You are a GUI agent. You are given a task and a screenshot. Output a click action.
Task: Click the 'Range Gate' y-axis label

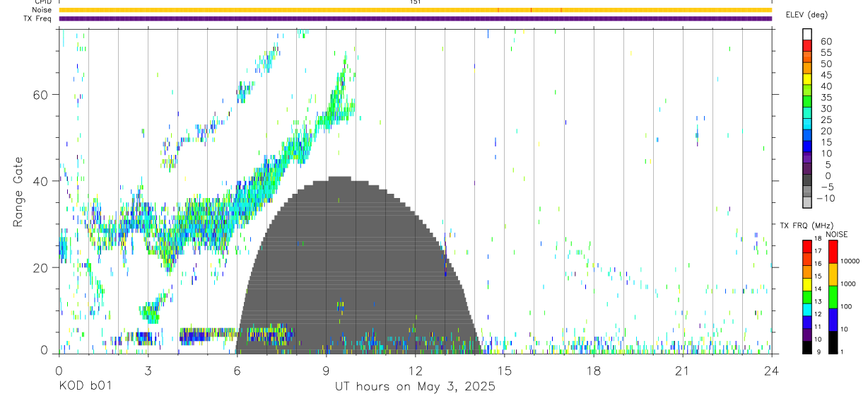pos(18,192)
